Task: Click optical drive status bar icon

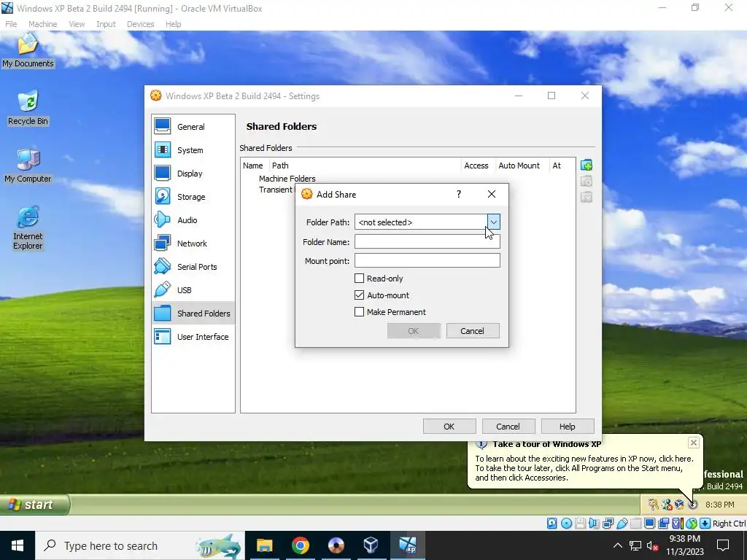Action: click(x=566, y=524)
